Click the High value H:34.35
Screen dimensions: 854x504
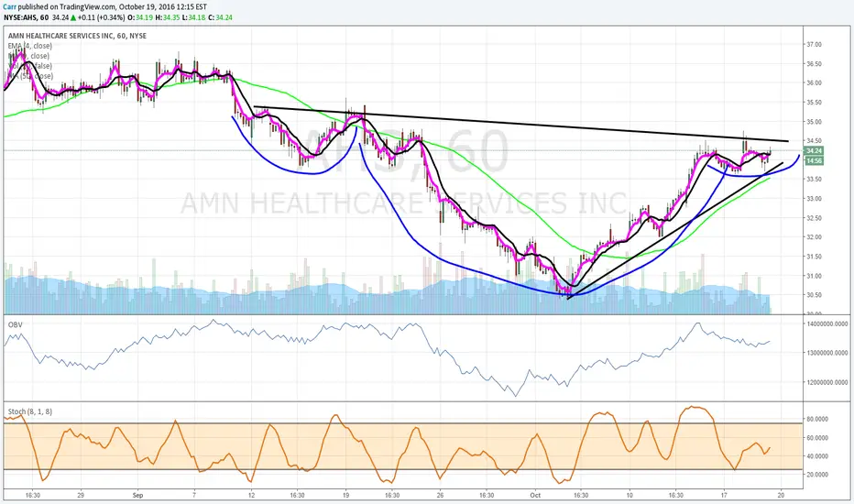pos(167,17)
